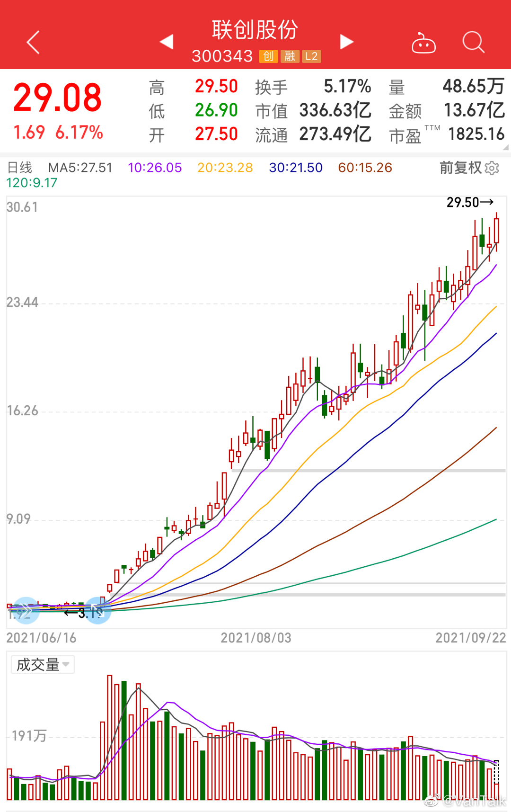Go to next stock with right triangle
511x812 pixels.
click(347, 42)
